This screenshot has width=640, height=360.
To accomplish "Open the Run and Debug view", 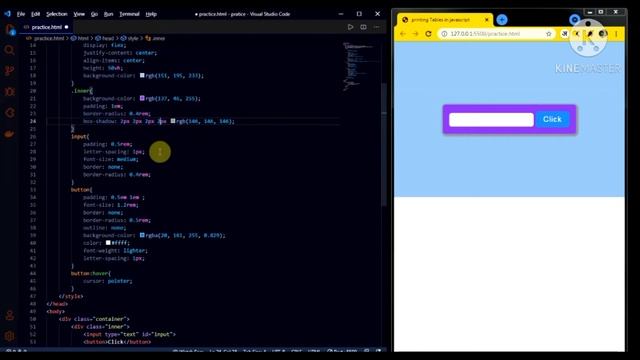I will [x=9, y=92].
